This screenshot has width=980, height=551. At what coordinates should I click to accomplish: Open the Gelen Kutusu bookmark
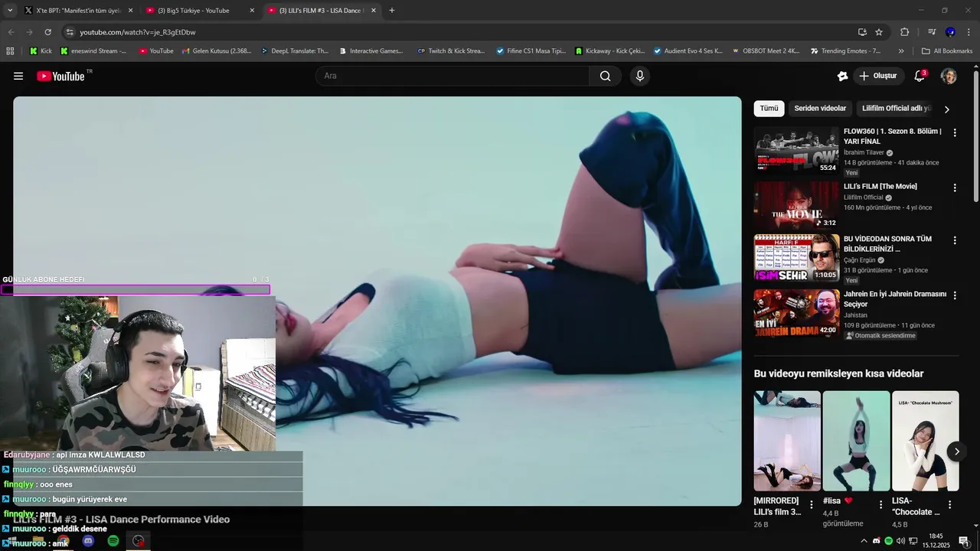[217, 51]
